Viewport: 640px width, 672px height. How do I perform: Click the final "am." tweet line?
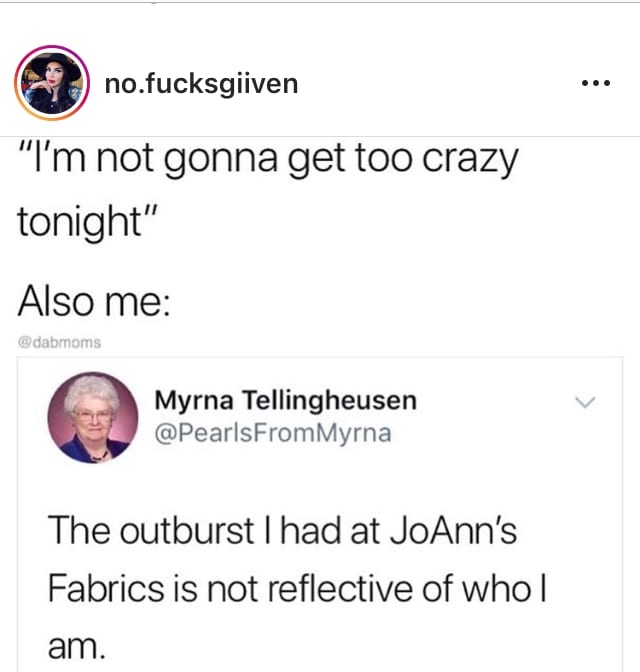pos(76,647)
